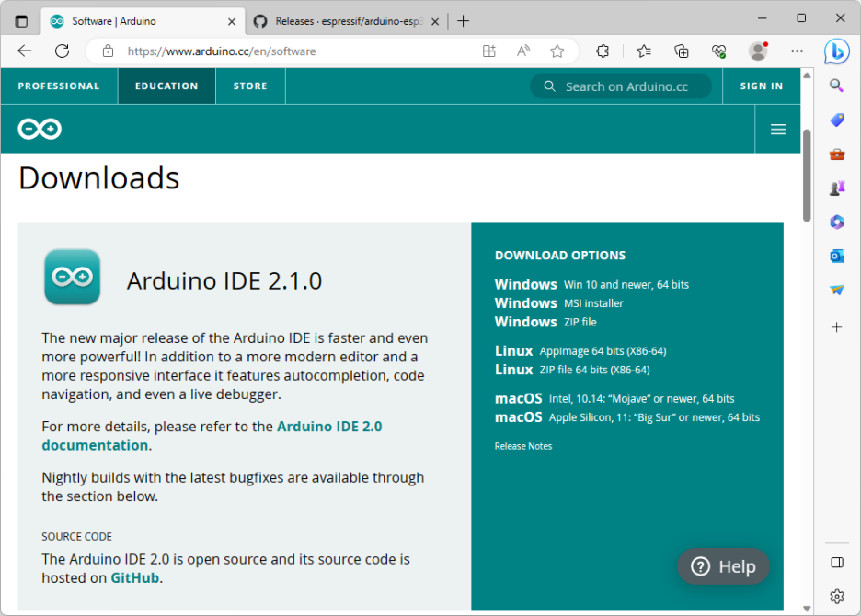The height and width of the screenshot is (616, 861).
Task: Open the EDUCATION navigation item
Action: [166, 86]
